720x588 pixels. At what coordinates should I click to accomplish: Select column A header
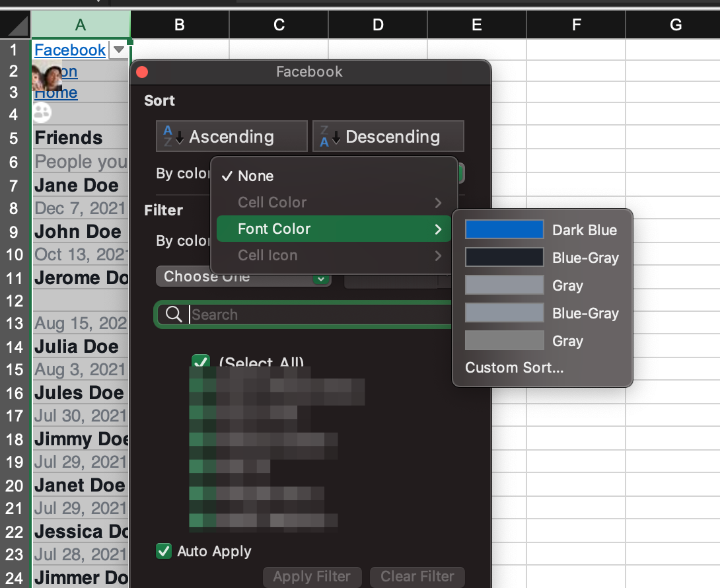(x=81, y=24)
